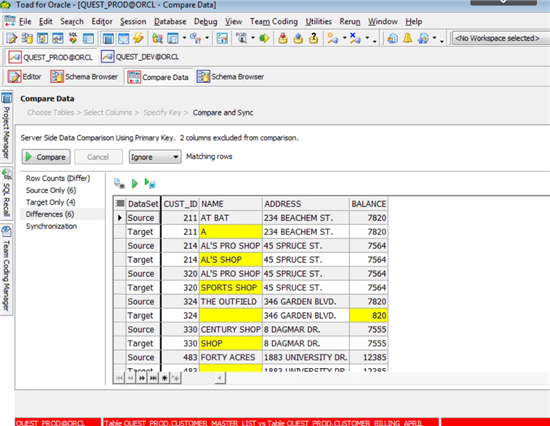
Task: Open the Synchronization list item
Action: tap(51, 226)
